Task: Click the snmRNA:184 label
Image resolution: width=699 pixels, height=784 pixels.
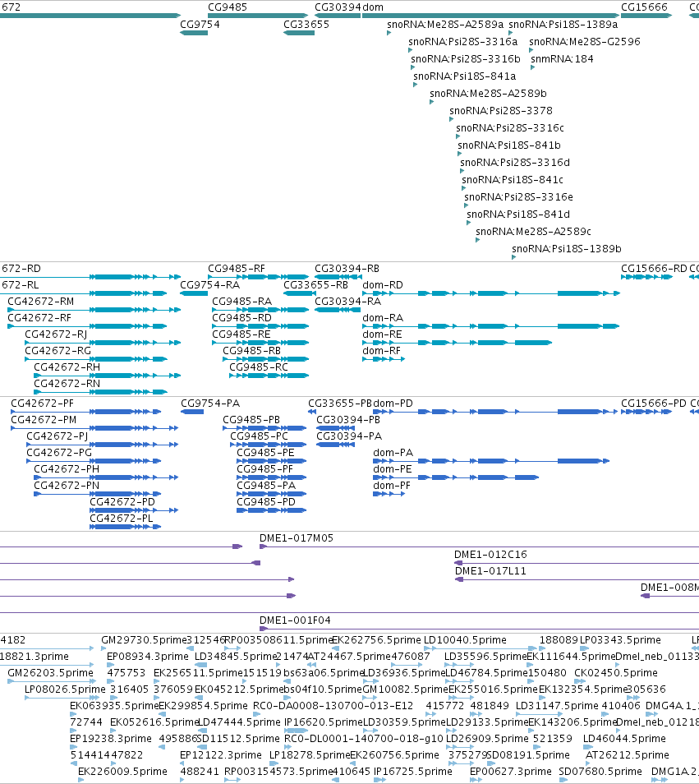Action: pos(562,59)
